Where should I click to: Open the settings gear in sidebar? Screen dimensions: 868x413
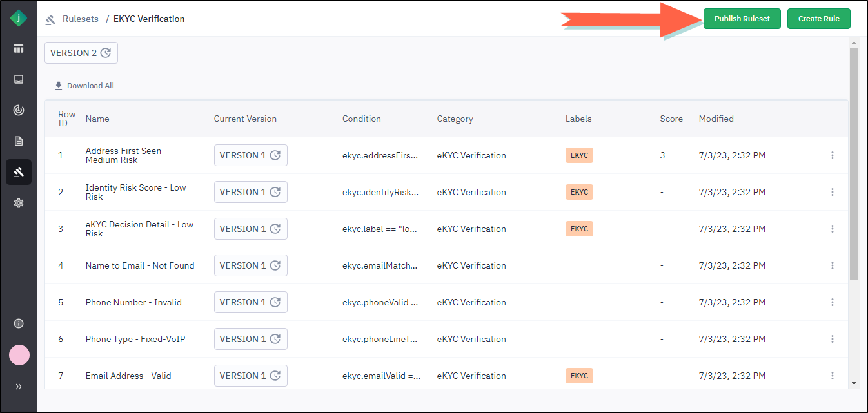tap(19, 203)
